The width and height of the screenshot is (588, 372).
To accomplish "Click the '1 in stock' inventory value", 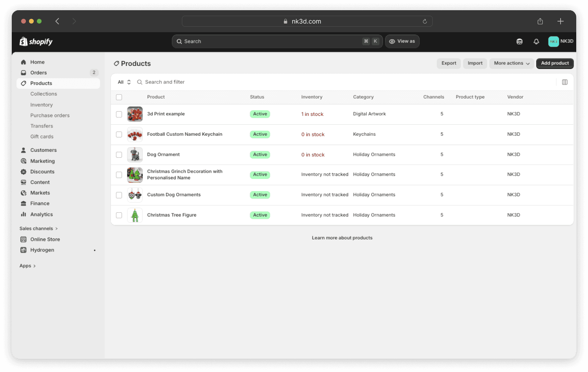I will (x=312, y=114).
